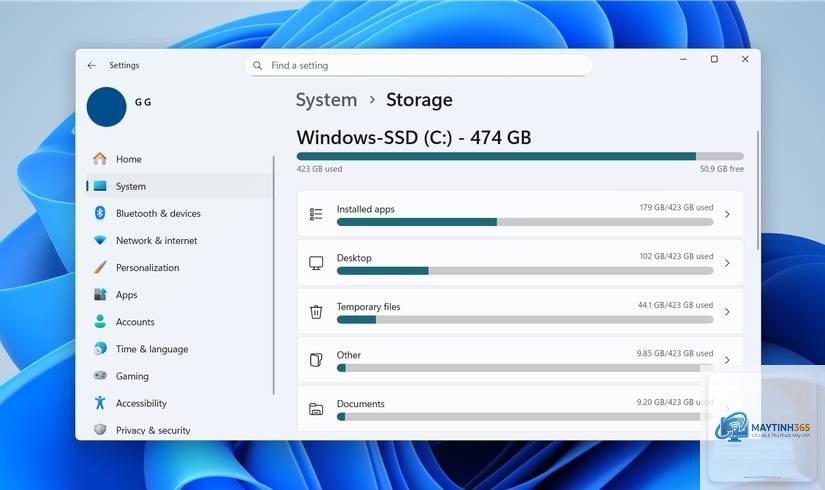Click the "179 GB/423 GB used" value
The width and height of the screenshot is (825, 490).
(676, 207)
